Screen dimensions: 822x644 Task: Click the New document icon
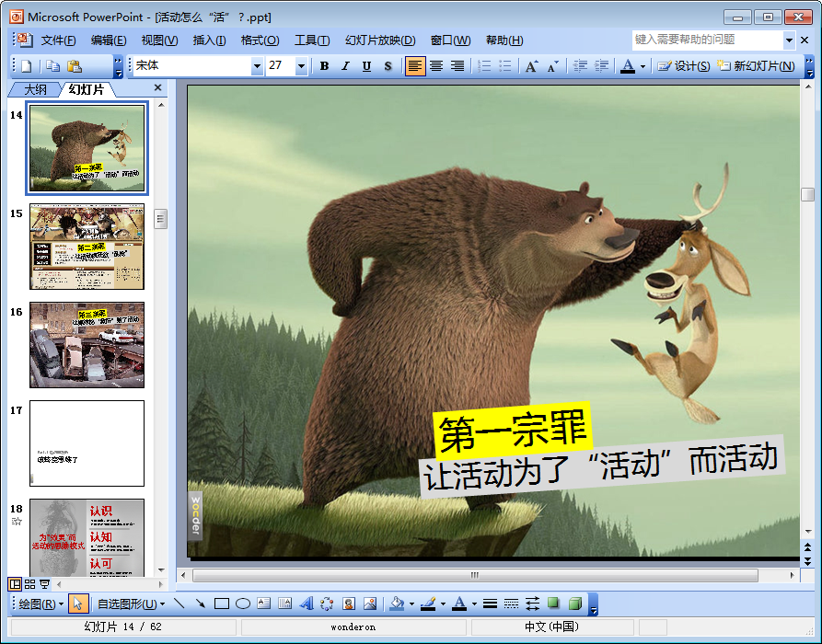click(x=27, y=66)
